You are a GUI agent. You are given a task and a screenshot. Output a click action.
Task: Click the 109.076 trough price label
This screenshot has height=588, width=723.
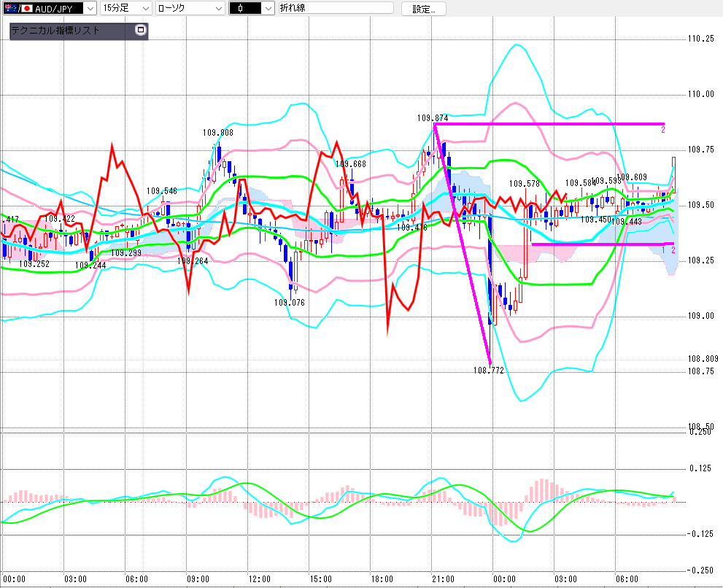289,302
